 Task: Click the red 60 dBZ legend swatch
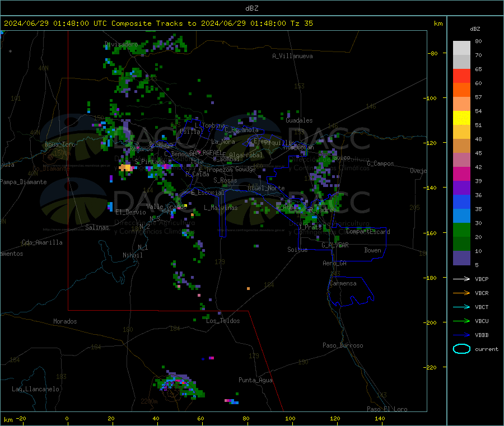[x=461, y=76]
